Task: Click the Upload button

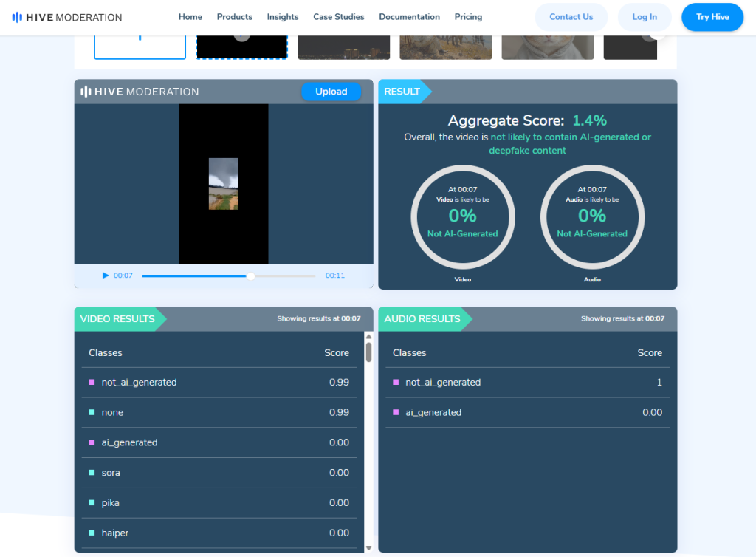Action: pyautogui.click(x=331, y=92)
